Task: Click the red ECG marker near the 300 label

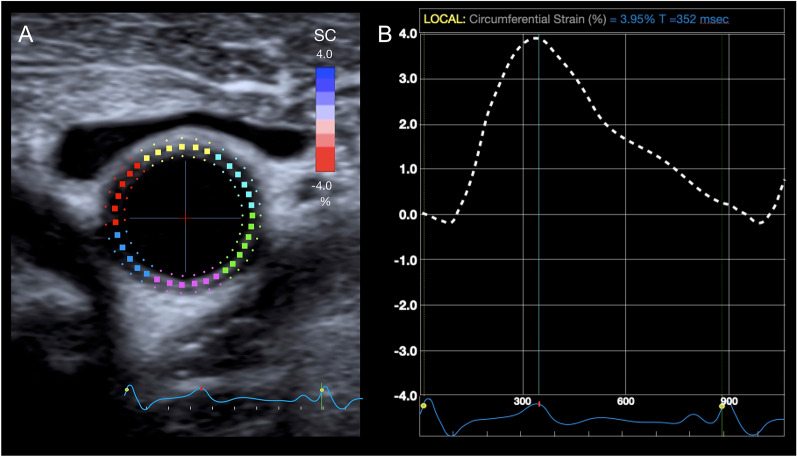Action: pyautogui.click(x=539, y=404)
